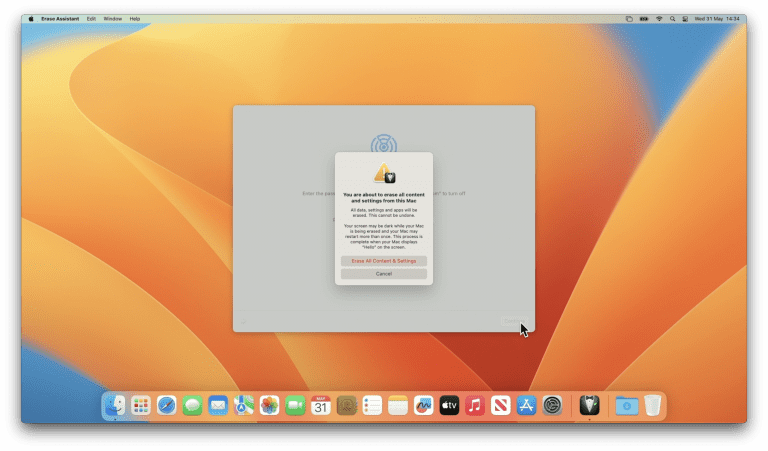Open Reminders from the Dock

[x=372, y=405]
